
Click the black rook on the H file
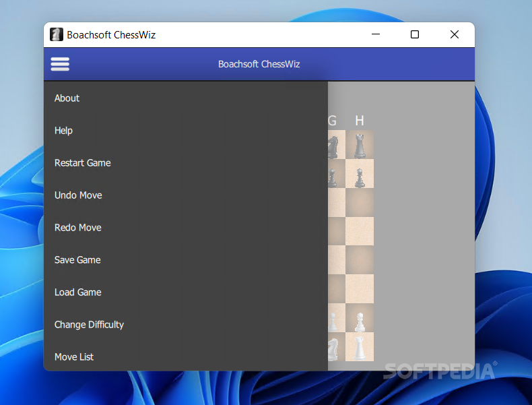click(x=360, y=146)
